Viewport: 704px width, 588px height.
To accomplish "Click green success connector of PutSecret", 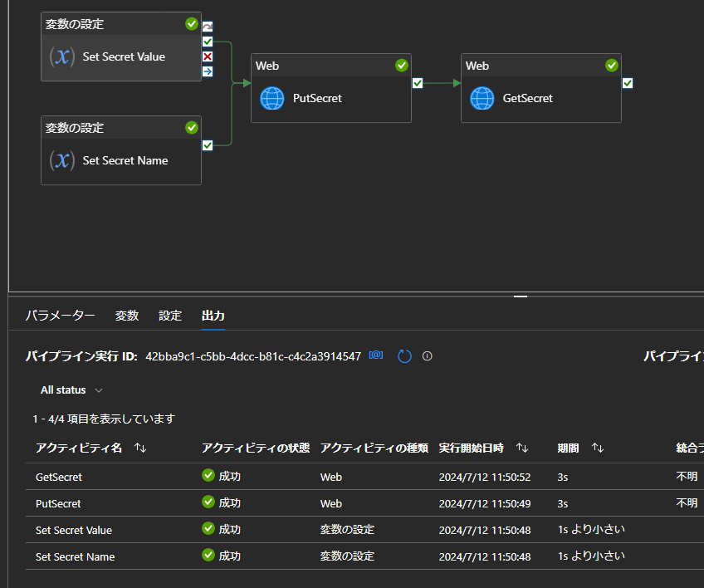I will 418,83.
